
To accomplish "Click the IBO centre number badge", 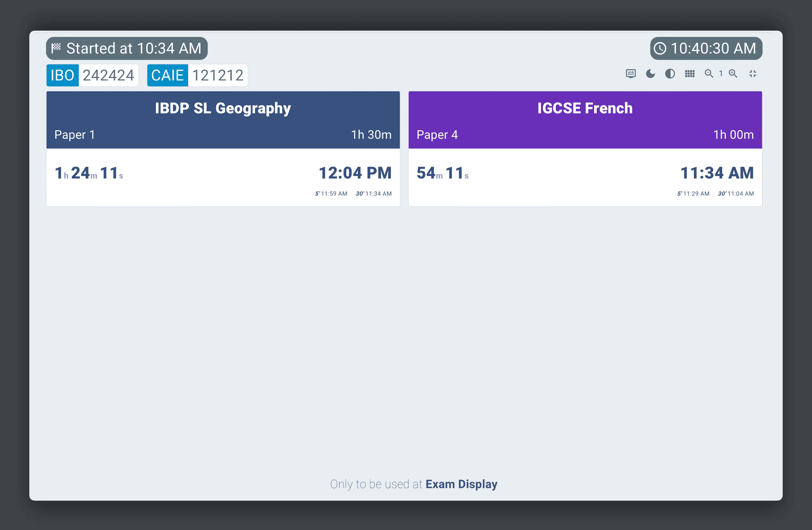I will tap(92, 75).
